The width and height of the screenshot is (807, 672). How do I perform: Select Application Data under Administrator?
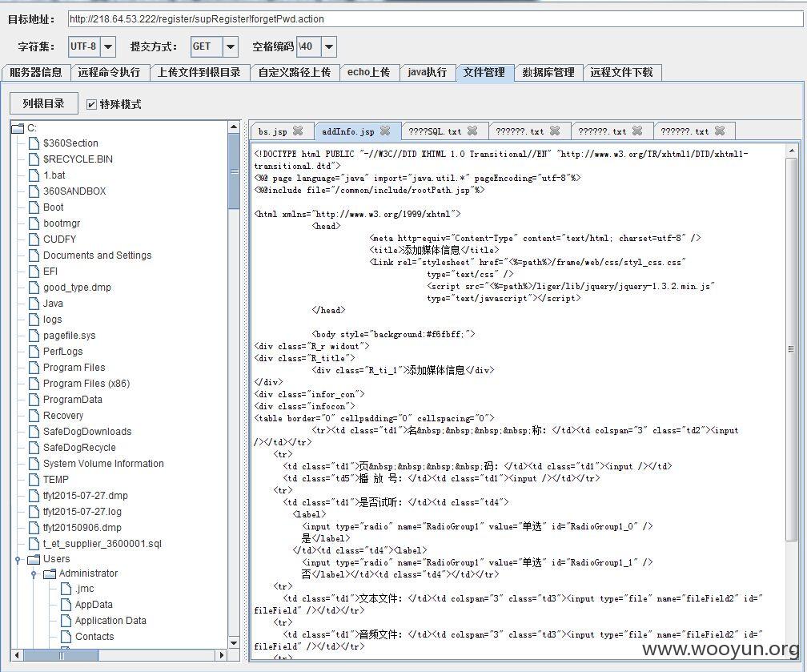click(110, 620)
